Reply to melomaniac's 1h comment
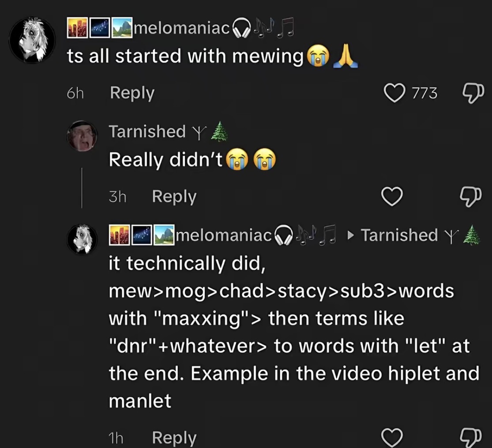 (x=174, y=438)
